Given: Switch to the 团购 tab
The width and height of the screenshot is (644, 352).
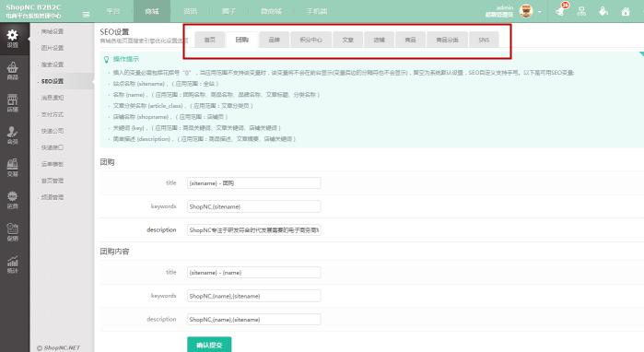Looking at the screenshot, I should tap(242, 40).
